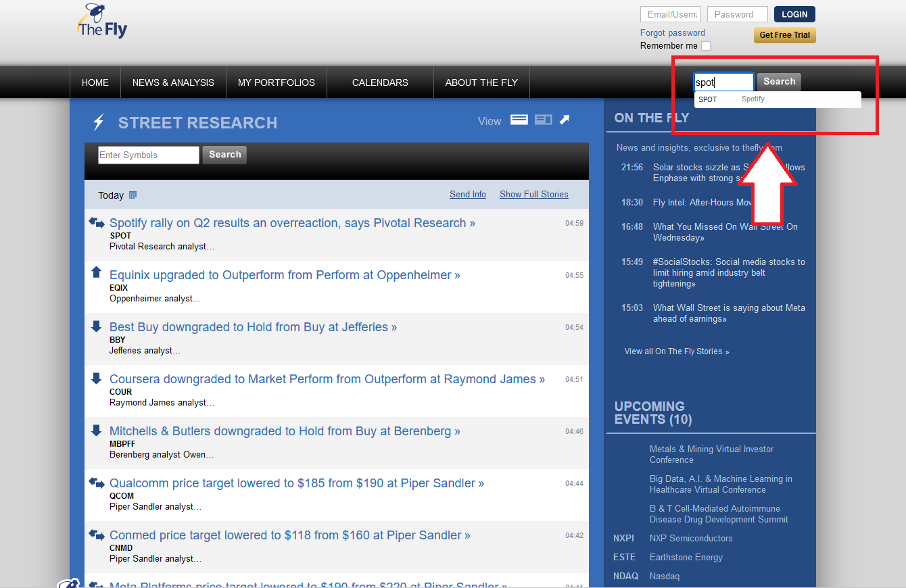Image resolution: width=906 pixels, height=588 pixels.
Task: Open Qualcomm price target lowered headline
Action: pyautogui.click(x=297, y=483)
